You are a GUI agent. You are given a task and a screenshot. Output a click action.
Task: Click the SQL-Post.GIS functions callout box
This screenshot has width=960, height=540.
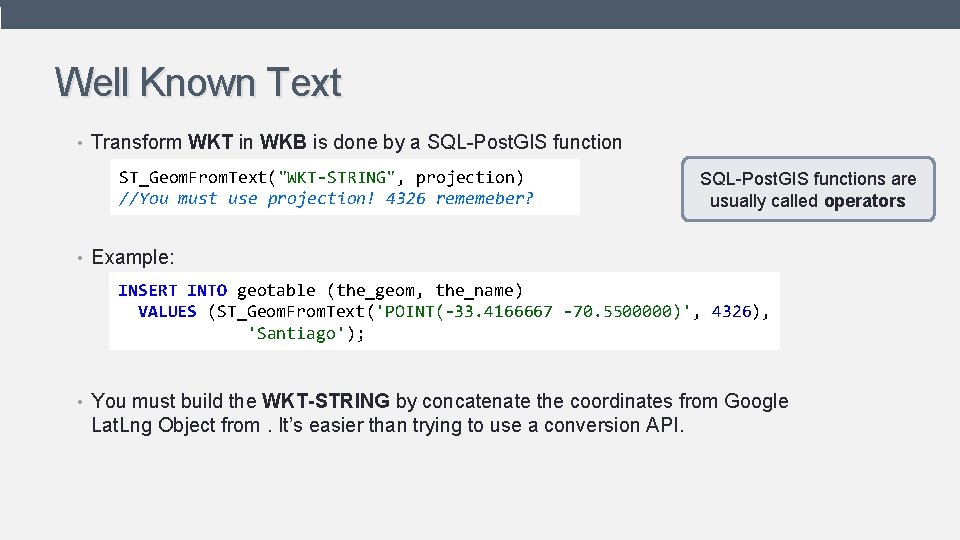pyautogui.click(x=807, y=189)
